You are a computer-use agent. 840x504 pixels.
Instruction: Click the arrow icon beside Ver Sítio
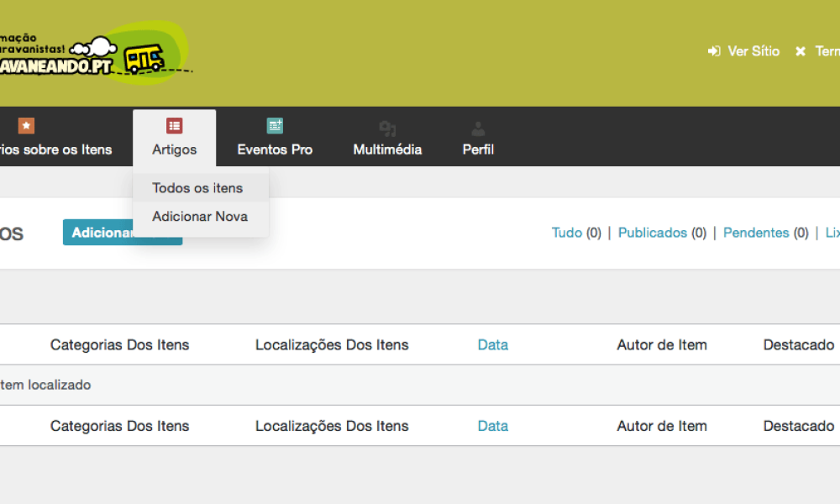(714, 51)
